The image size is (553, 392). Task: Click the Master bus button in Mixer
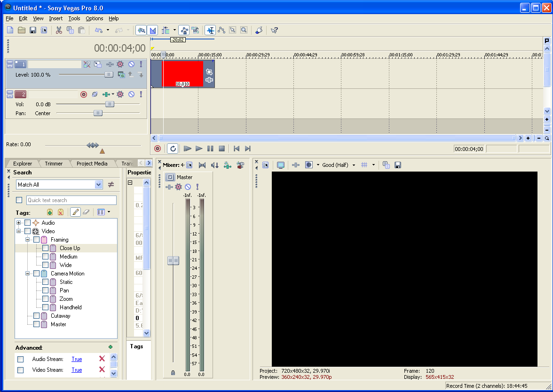click(170, 177)
